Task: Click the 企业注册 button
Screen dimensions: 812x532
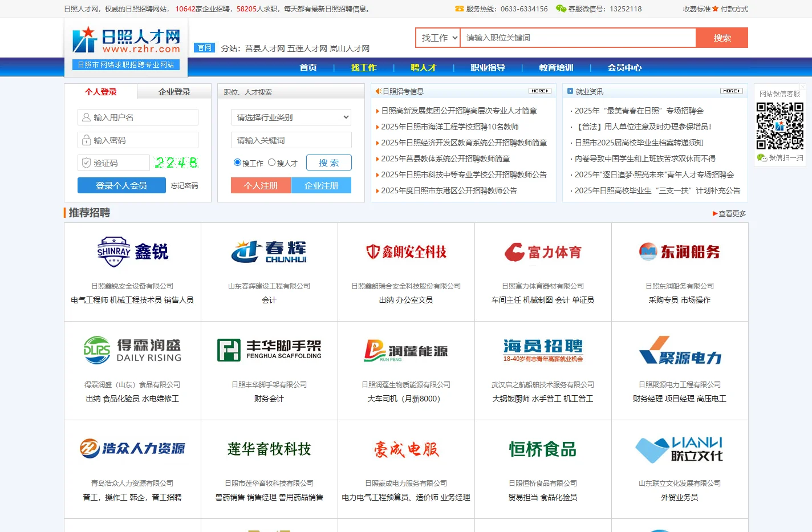Action: coord(322,185)
